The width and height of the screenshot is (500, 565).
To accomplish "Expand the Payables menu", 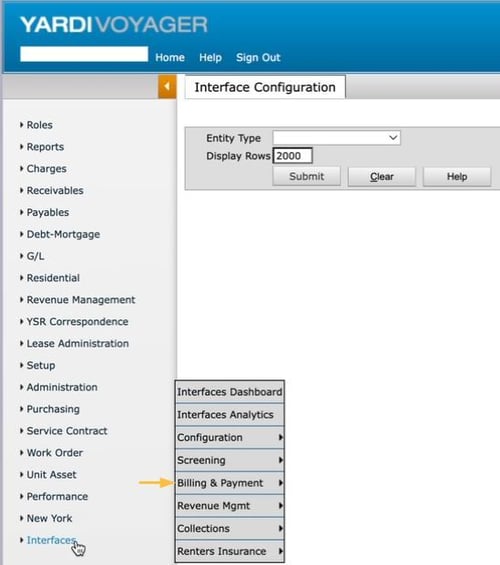I will pyautogui.click(x=45, y=213).
